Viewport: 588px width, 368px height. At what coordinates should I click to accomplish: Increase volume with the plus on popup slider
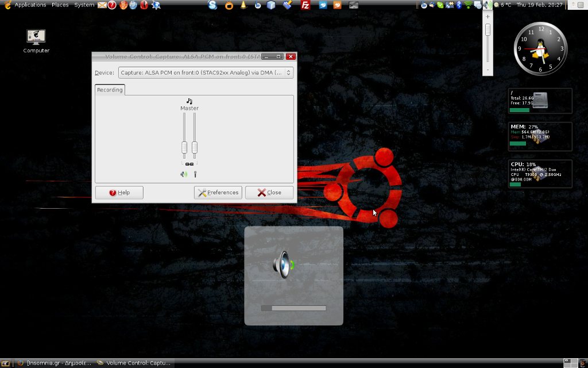488,17
